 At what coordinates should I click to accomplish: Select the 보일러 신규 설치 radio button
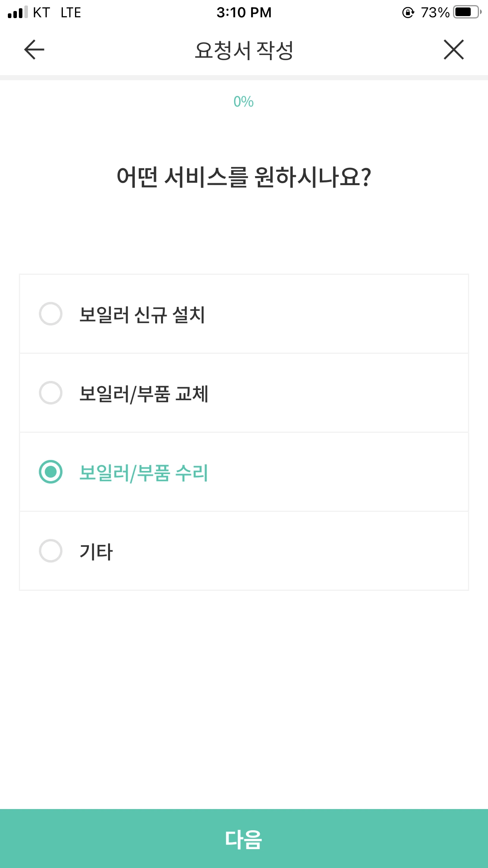[x=51, y=314]
